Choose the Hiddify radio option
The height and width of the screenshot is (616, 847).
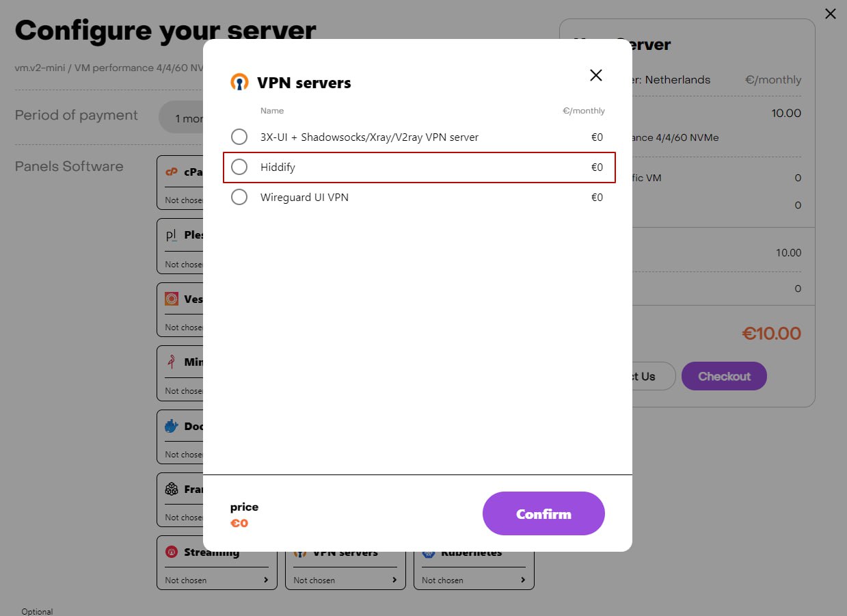[239, 168]
